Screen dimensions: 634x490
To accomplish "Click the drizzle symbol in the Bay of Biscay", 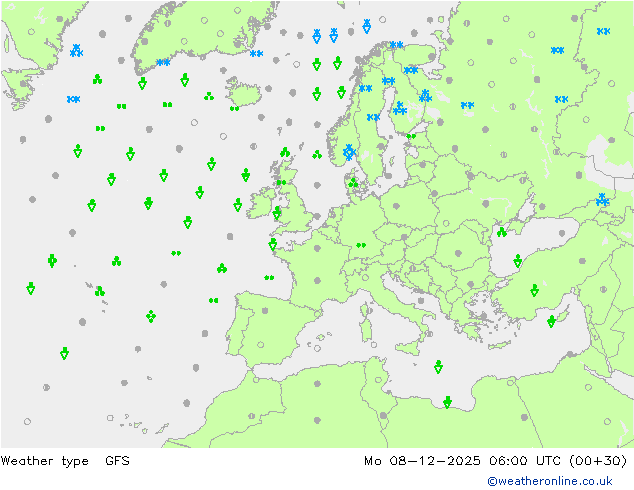I will [269, 277].
